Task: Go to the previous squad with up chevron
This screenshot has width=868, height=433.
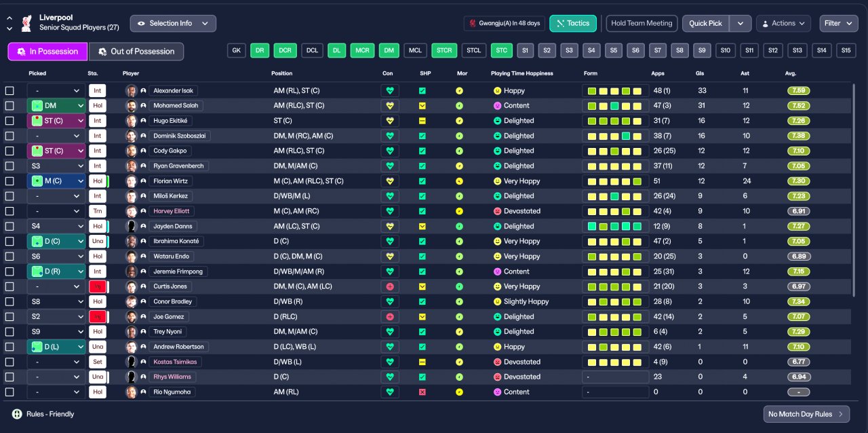Action: (x=9, y=18)
